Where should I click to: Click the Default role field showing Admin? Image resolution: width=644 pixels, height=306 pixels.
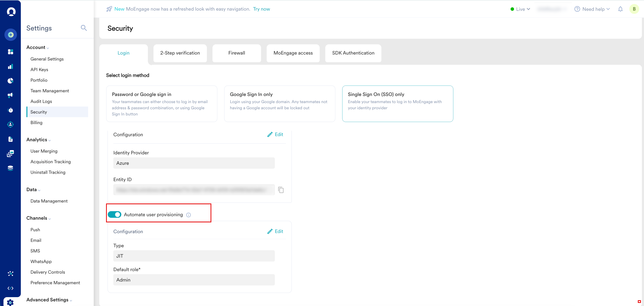(194, 280)
